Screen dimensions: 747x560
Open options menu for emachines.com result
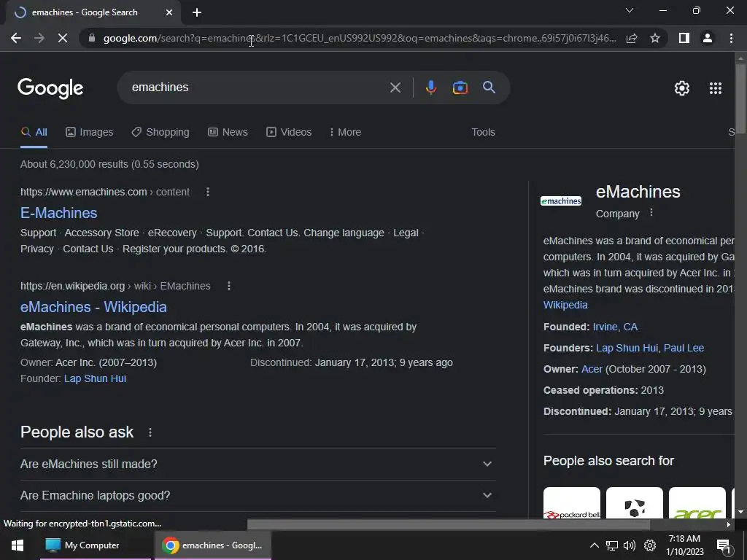207,192
